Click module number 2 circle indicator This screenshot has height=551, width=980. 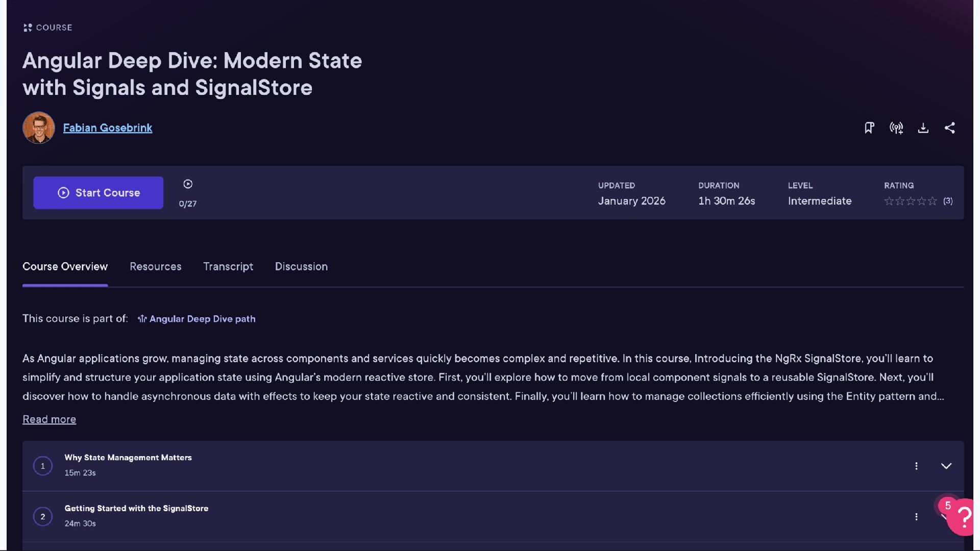pos(43,517)
